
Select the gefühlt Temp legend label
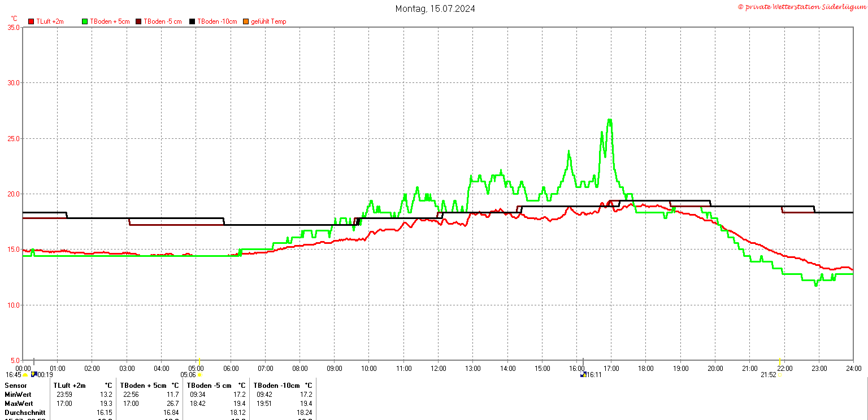(268, 21)
